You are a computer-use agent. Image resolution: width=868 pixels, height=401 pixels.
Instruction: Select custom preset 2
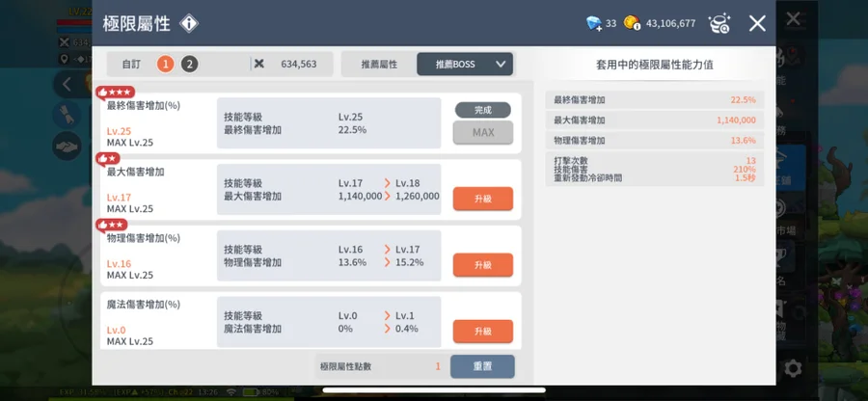(189, 65)
